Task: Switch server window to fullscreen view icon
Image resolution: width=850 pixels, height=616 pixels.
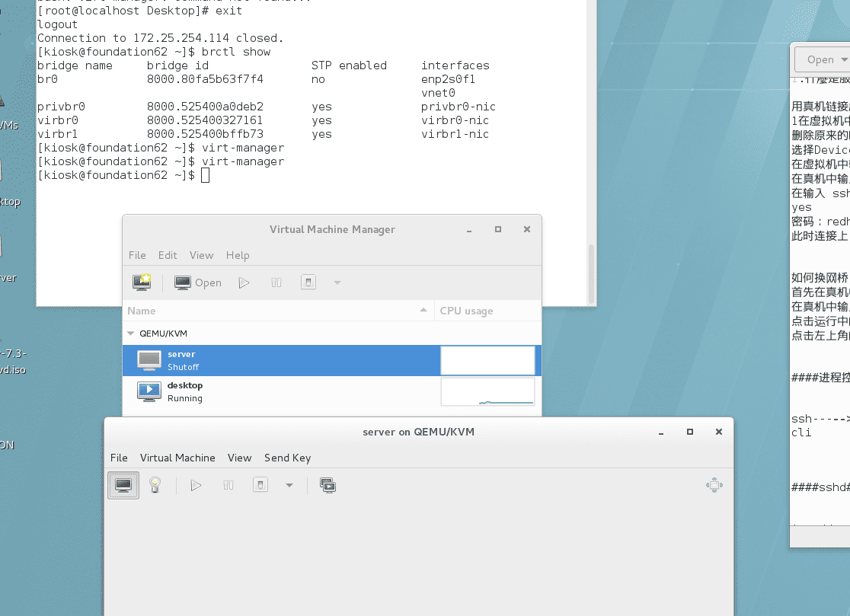Action: point(714,486)
